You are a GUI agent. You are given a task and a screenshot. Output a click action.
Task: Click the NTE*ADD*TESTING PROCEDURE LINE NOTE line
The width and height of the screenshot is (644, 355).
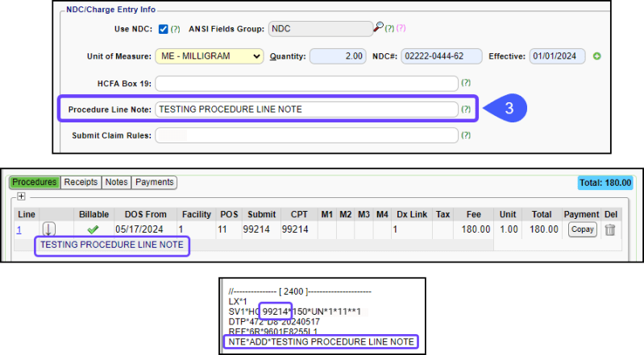321,342
